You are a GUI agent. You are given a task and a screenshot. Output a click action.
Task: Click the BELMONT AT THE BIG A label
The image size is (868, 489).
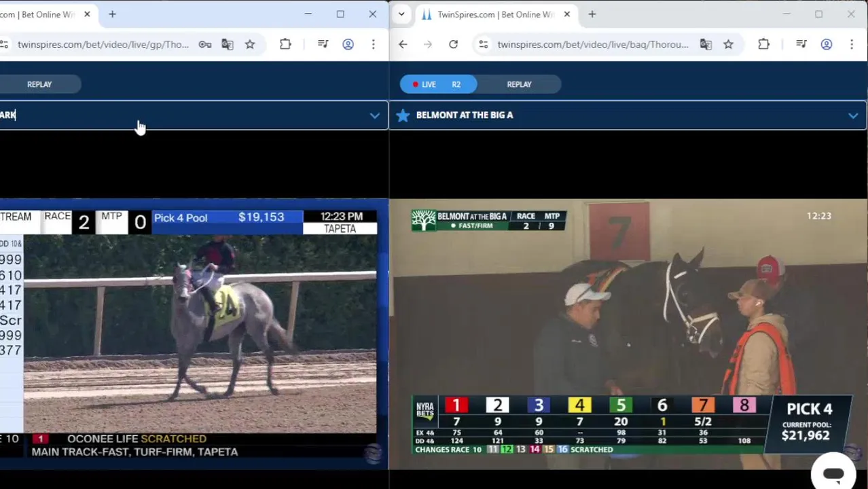[465, 115]
